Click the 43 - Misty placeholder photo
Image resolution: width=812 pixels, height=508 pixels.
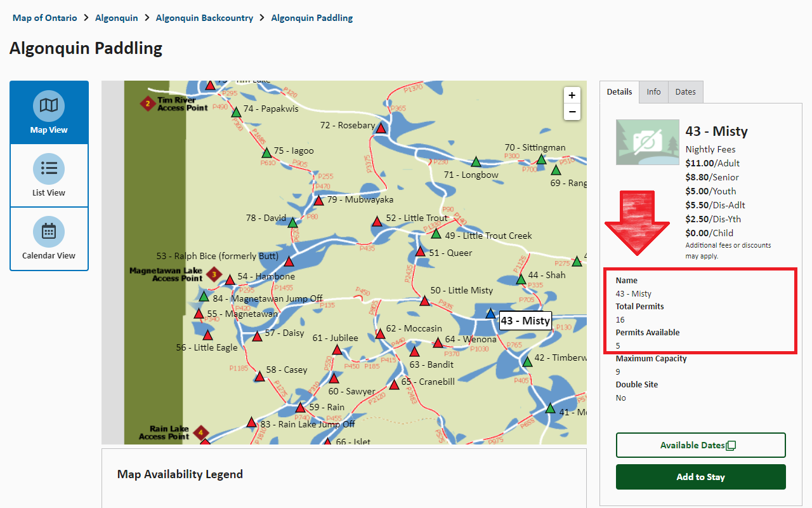point(647,142)
